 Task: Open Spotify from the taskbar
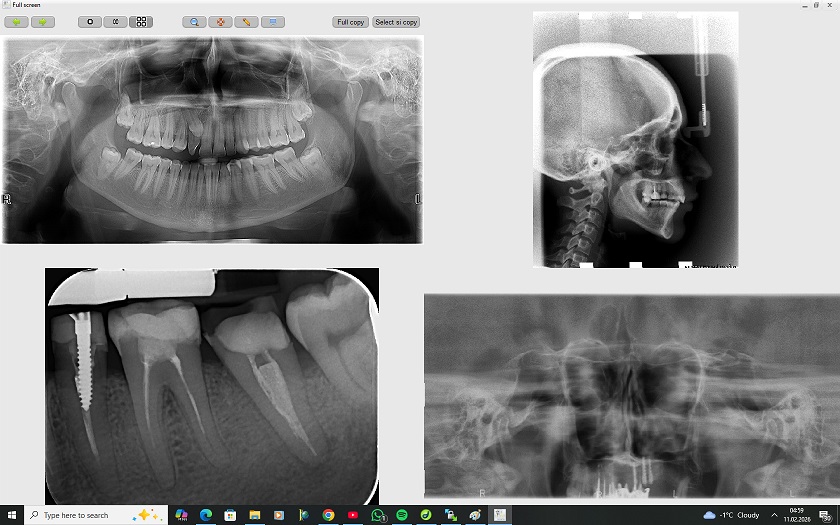(x=402, y=515)
